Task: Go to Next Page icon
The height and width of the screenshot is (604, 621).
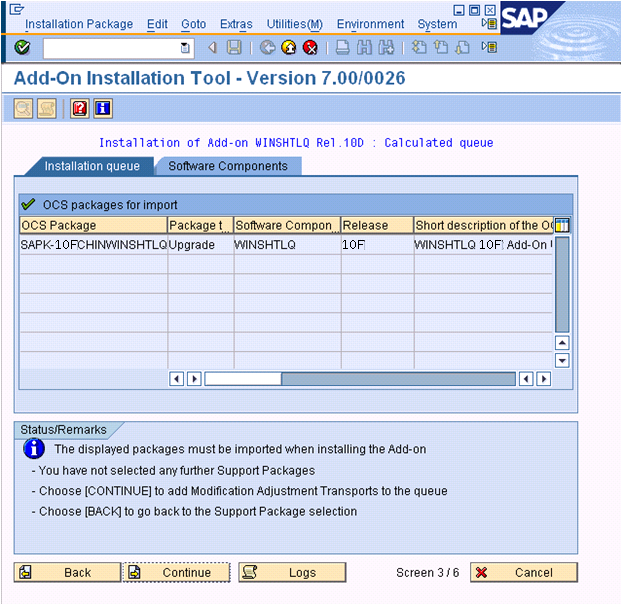Action: tap(462, 48)
